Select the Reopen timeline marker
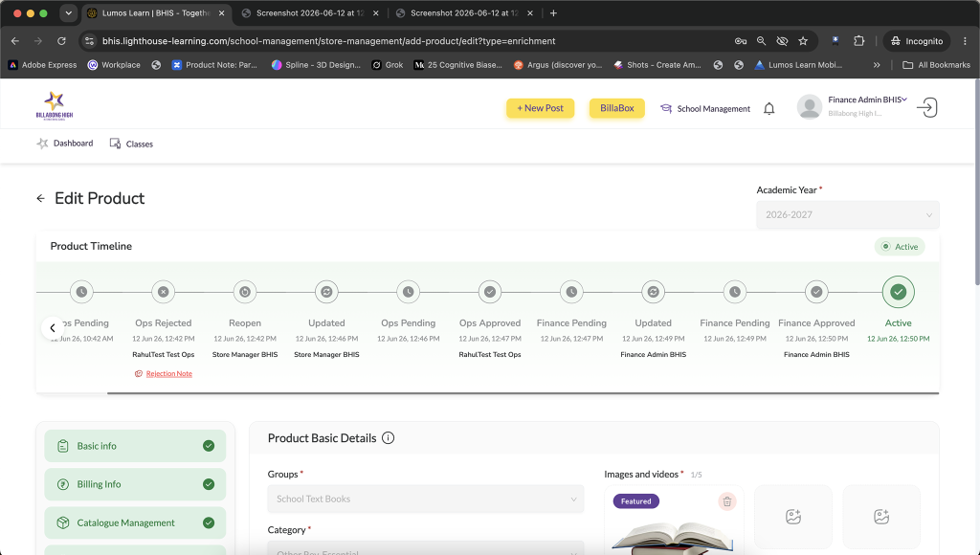980x555 pixels. click(245, 292)
